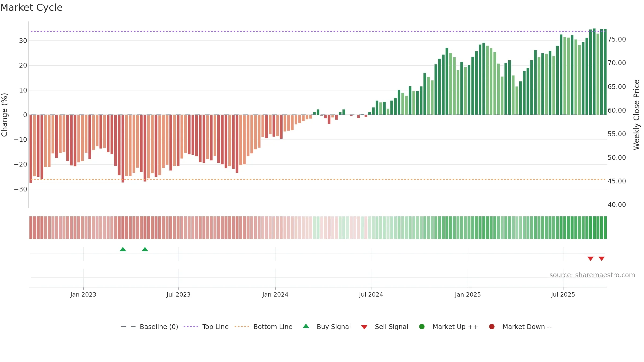Toggle the Sell Signal legend entry
Viewport: 644px width, 362px height.
coord(385,327)
